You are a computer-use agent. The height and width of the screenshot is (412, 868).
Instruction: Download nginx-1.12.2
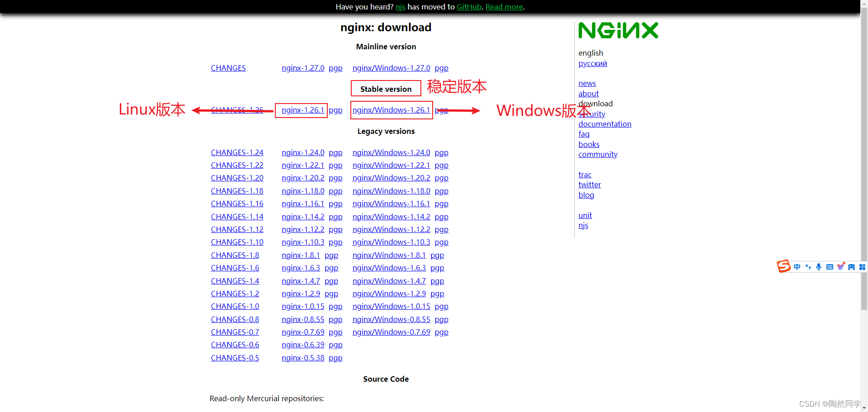pyautogui.click(x=303, y=229)
